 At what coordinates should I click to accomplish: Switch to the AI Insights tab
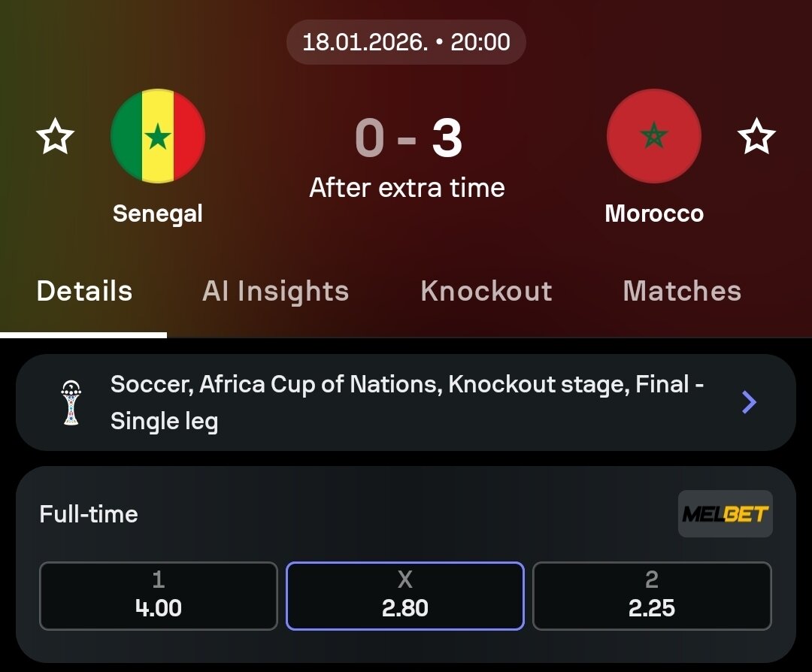(275, 292)
